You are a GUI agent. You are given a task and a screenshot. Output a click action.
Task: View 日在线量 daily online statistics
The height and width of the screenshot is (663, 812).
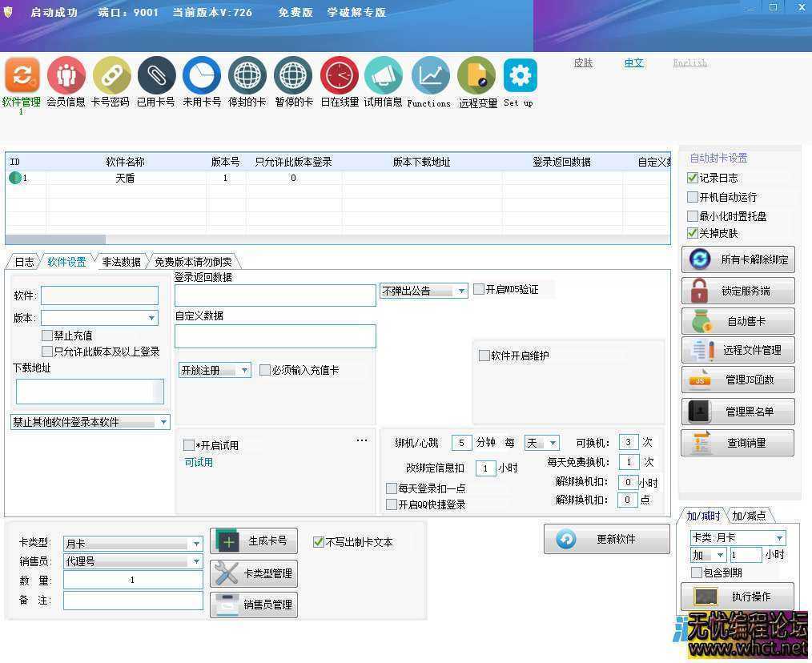(x=339, y=76)
